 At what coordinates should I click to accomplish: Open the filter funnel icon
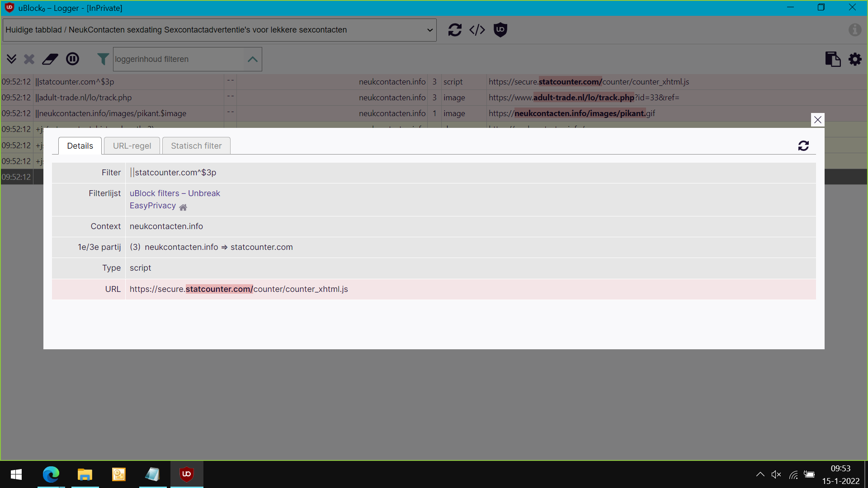point(103,59)
